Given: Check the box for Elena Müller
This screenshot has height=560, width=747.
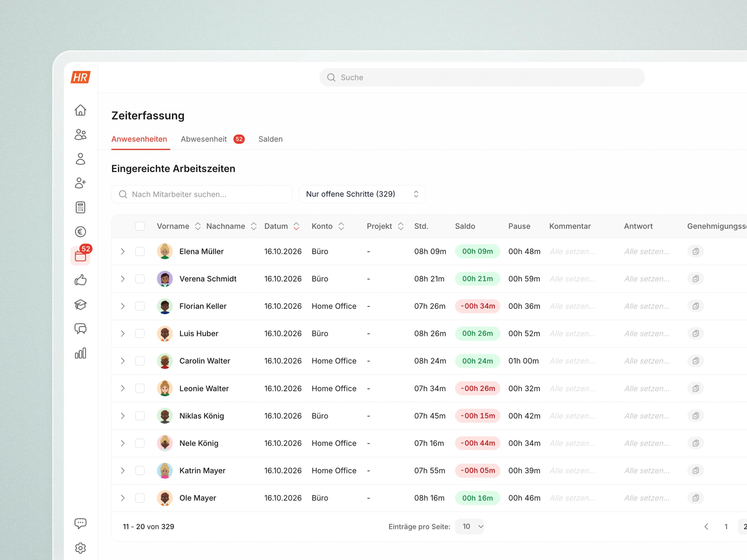Looking at the screenshot, I should (x=140, y=251).
